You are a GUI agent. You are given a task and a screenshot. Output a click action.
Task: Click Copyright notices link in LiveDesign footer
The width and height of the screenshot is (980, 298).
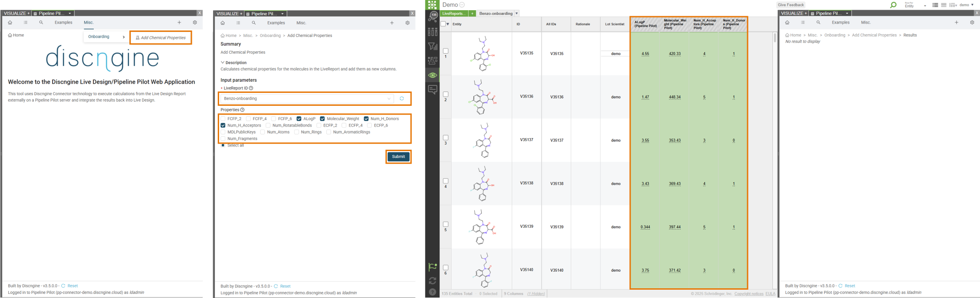tap(749, 294)
